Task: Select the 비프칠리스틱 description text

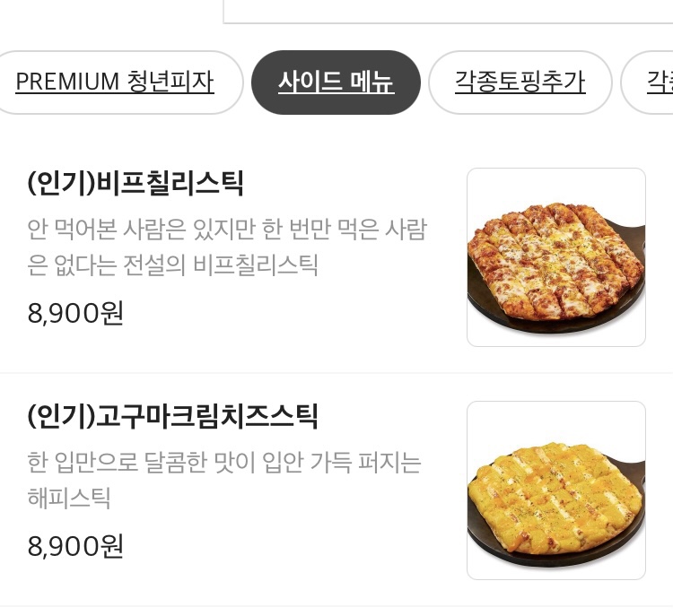Action: coord(228,247)
